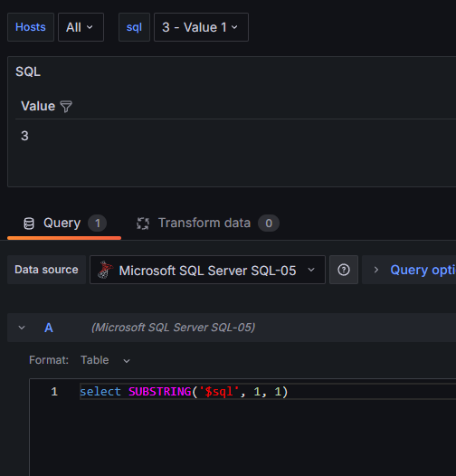Click the Hosts variable label
Viewport: 456px width, 476px height.
coord(31,27)
